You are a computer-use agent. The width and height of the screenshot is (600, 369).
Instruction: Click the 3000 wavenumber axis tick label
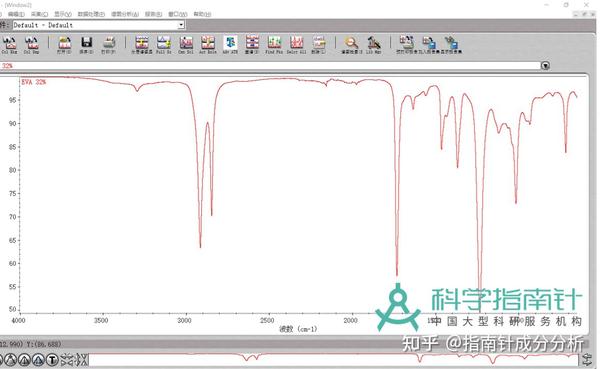tap(184, 320)
